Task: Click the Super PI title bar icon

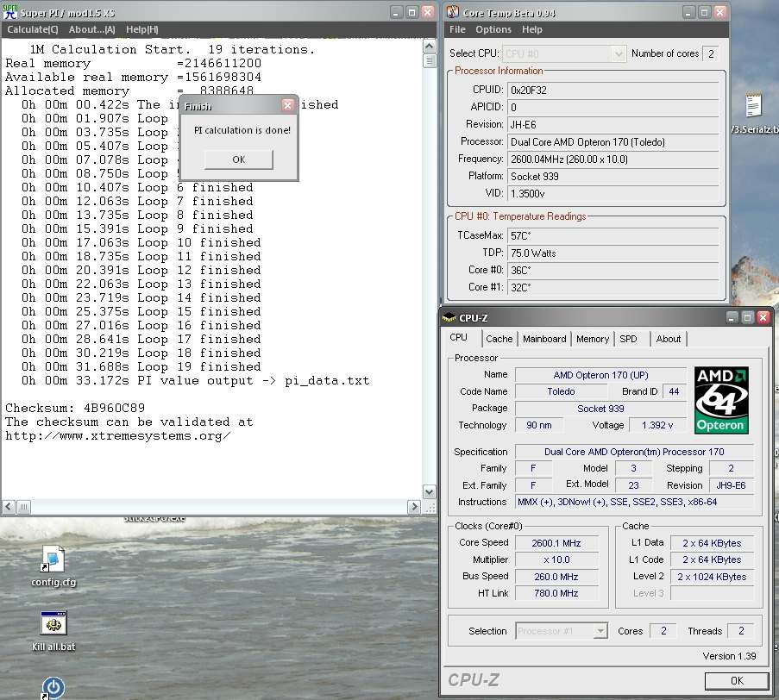Action: (10, 12)
